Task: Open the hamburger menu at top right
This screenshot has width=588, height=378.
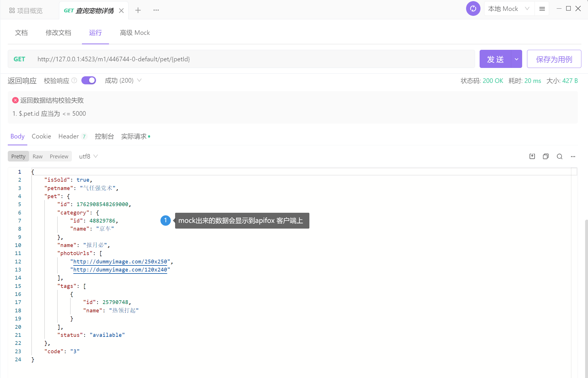Action: pos(542,8)
